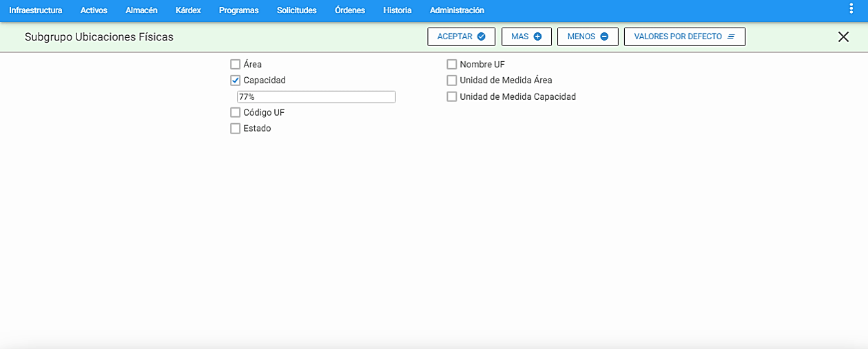
Task: Click VALORES POR DEFECTO button
Action: click(685, 36)
